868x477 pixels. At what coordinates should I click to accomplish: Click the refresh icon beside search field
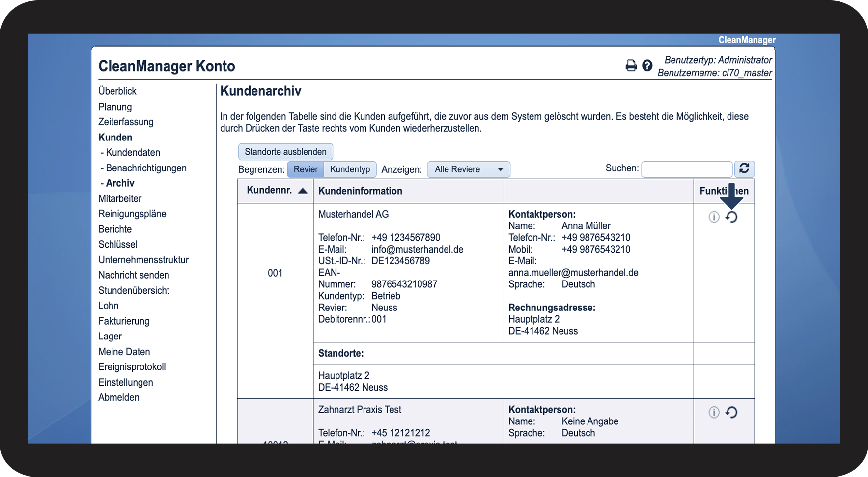tap(744, 169)
